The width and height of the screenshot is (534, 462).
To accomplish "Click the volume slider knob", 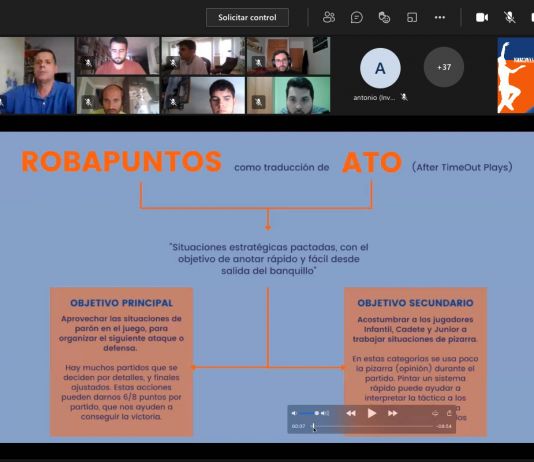I will (x=316, y=413).
